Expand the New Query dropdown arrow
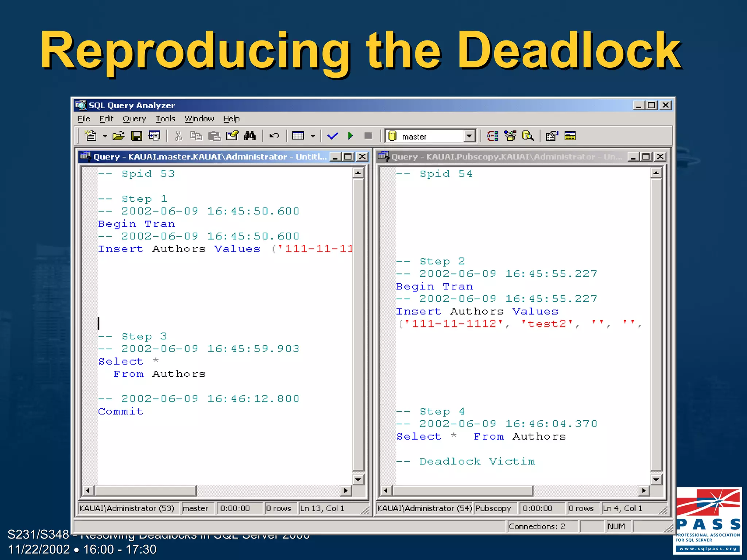The image size is (747, 560). click(105, 136)
